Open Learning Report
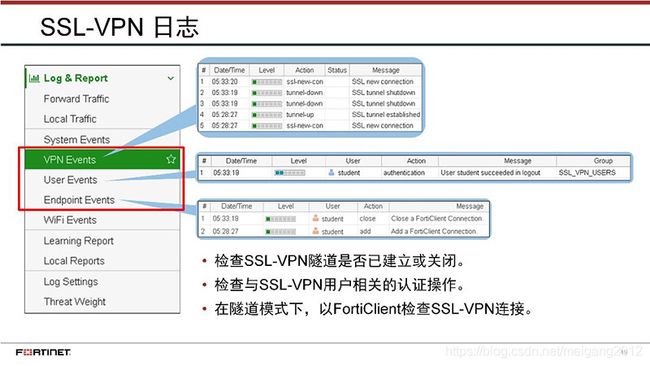The image size is (650, 366). 78,241
